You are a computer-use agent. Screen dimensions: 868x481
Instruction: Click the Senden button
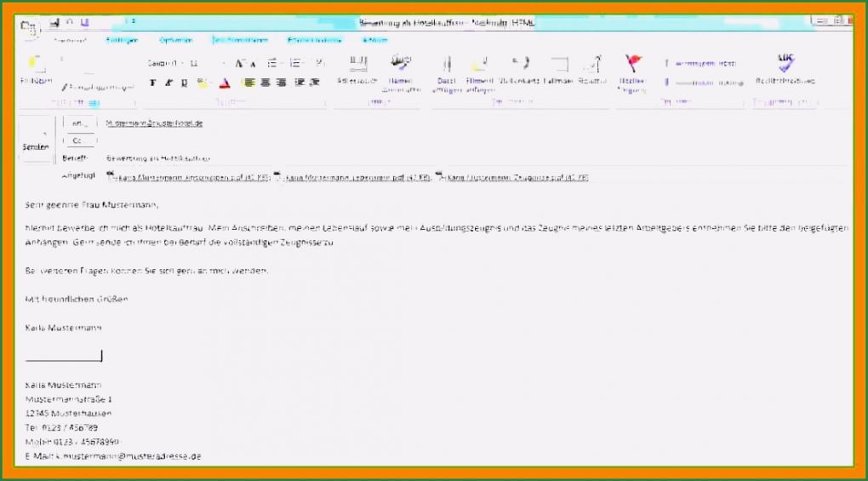[36, 142]
